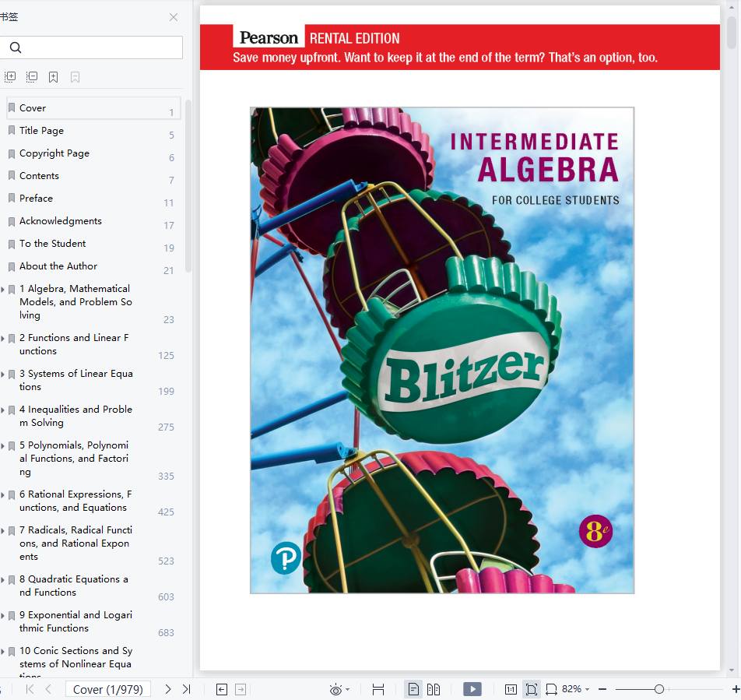The image size is (741, 700).
Task: Click the Pearson Rental Edition banner
Action: click(x=460, y=47)
